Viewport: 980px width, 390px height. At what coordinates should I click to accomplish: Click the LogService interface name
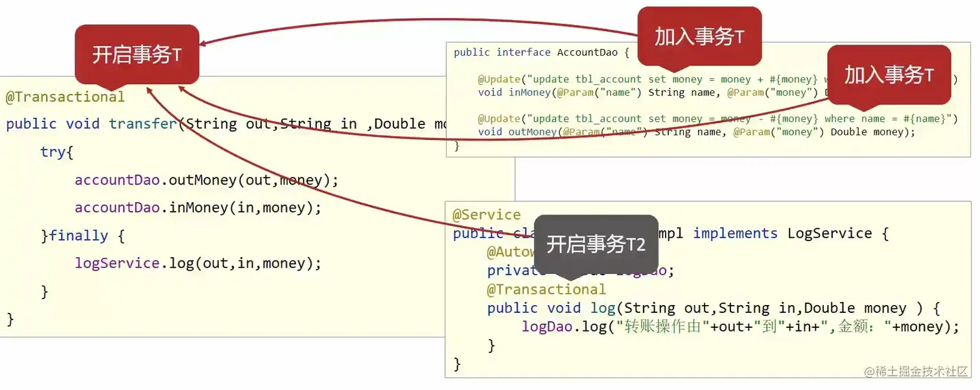tap(829, 233)
